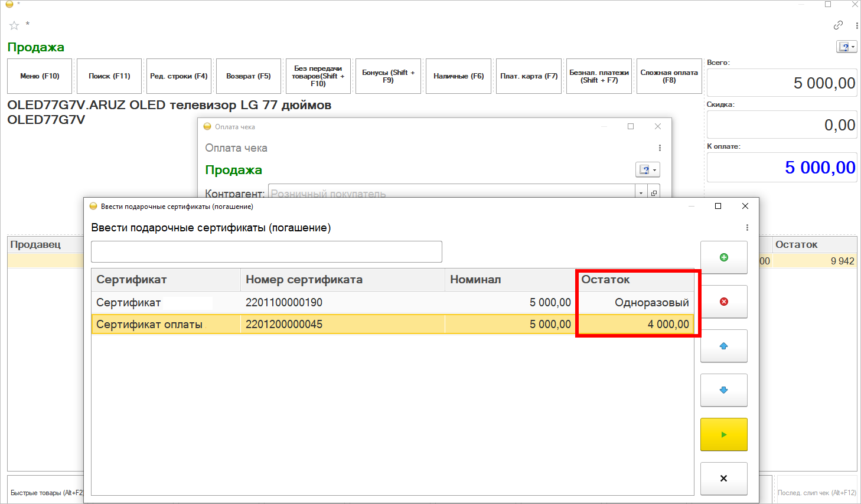
Task: Open Контрагент selection form icon
Action: [654, 193]
